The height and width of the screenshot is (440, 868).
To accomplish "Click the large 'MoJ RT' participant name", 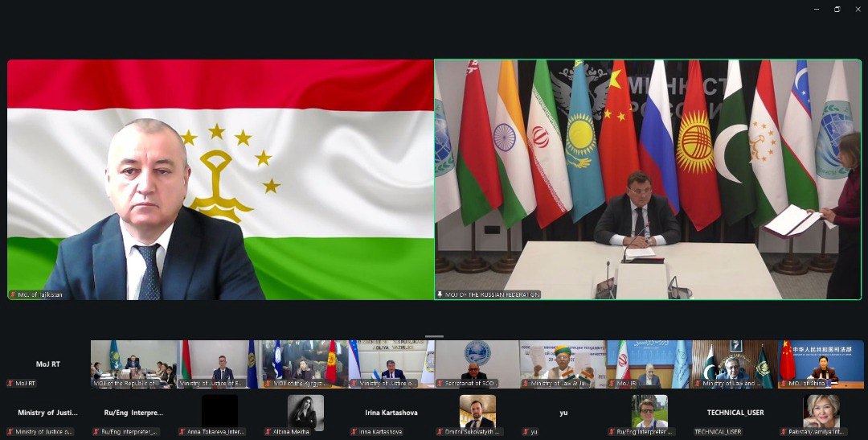I will click(48, 364).
